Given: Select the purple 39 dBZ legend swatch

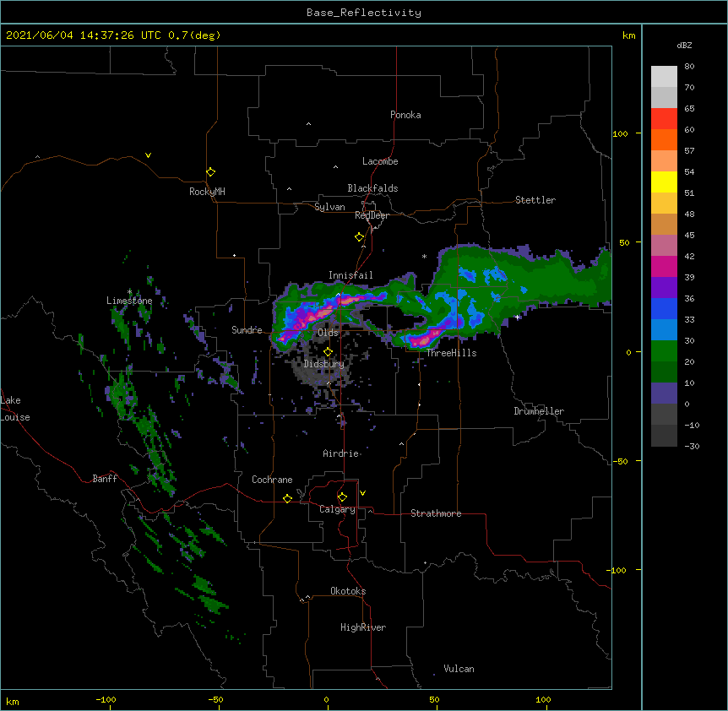Looking at the screenshot, I should click(664, 288).
